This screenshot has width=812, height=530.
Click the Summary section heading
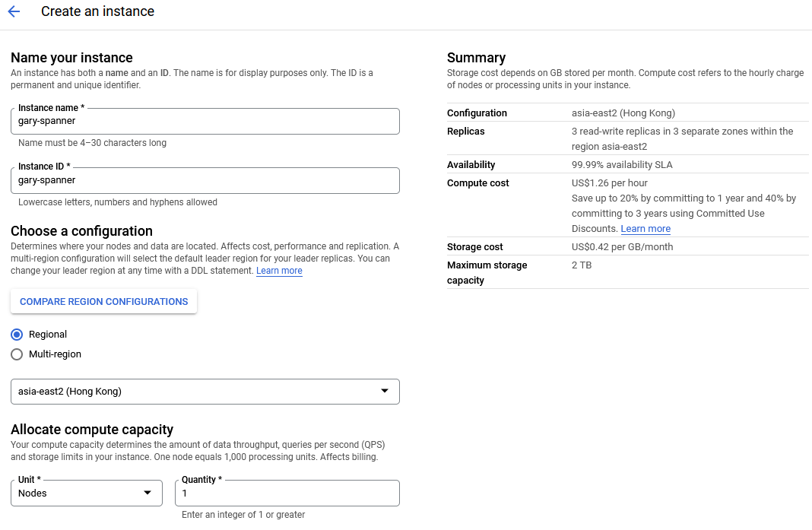[x=477, y=57]
